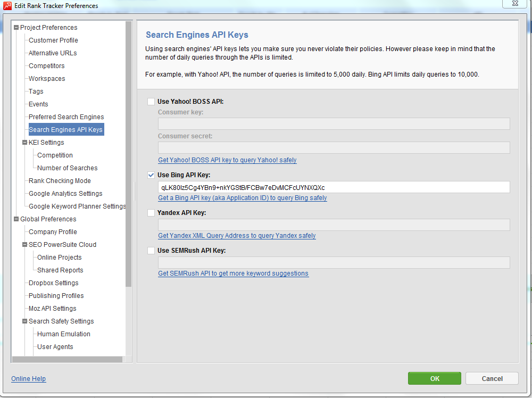Screen dimensions: 532x398
Task: Click the Search Safety Settings label
Action: point(61,321)
